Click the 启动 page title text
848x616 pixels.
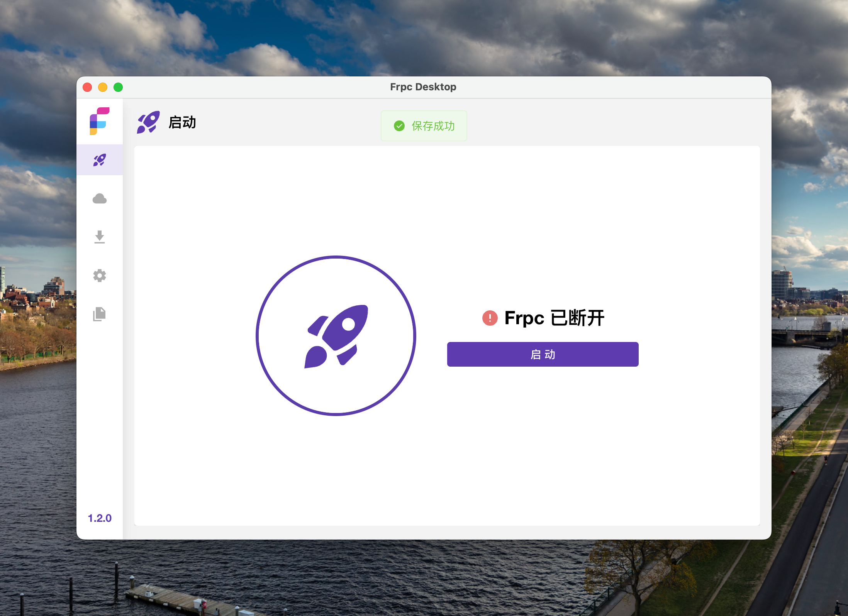point(182,122)
